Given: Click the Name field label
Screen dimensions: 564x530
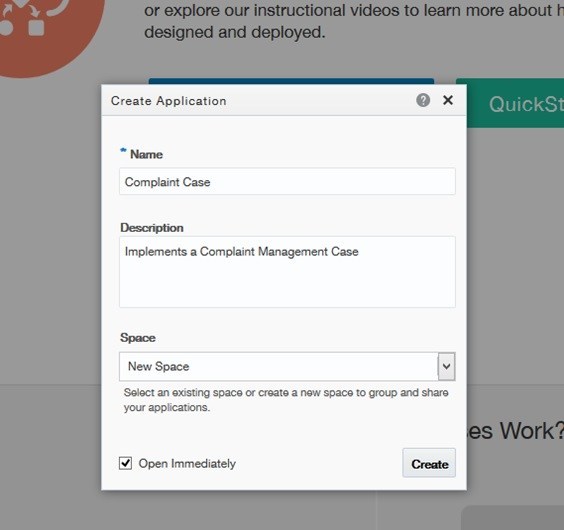Looking at the screenshot, I should point(146,154).
